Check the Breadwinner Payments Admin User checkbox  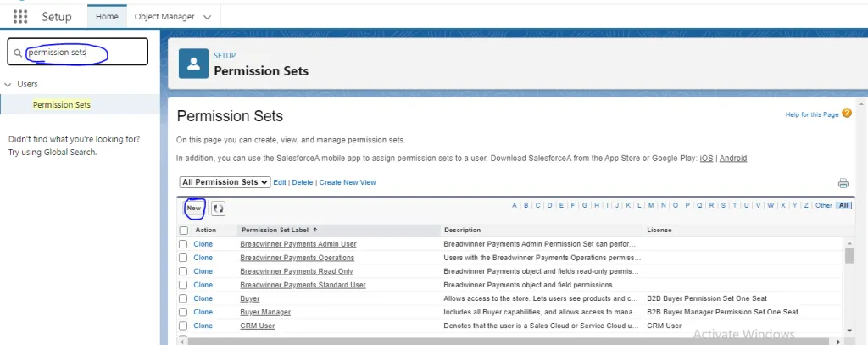pyautogui.click(x=183, y=244)
